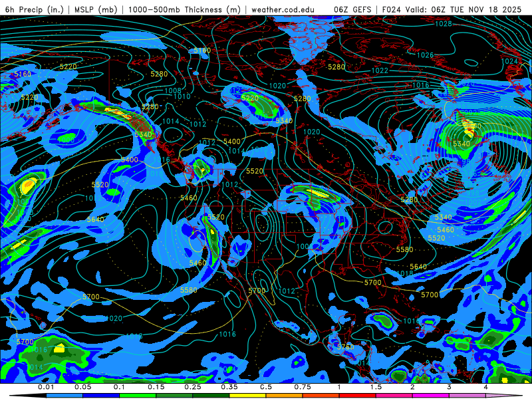Click the 1026 isobar label
The image size is (532, 399).
point(425,55)
